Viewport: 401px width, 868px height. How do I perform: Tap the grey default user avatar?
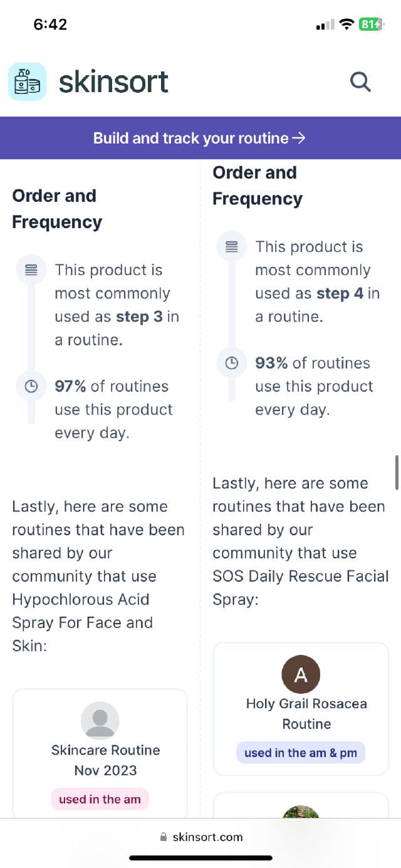coord(100,721)
